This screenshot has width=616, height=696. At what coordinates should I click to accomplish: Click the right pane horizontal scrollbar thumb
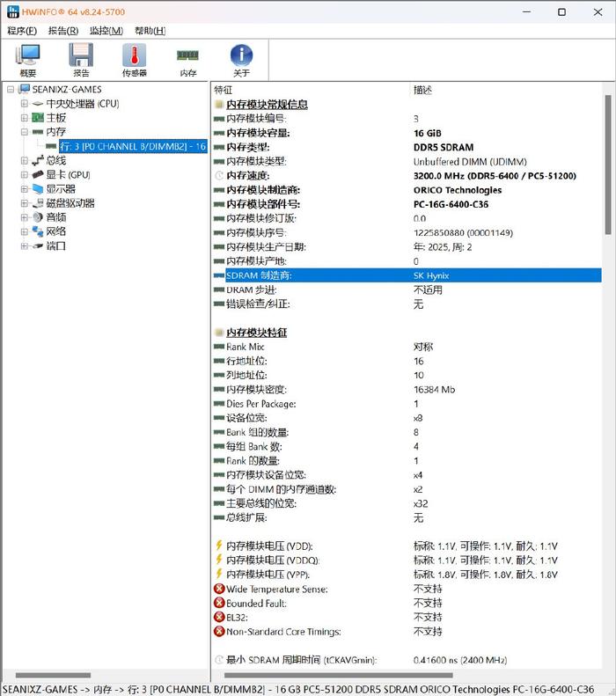[x=338, y=676]
